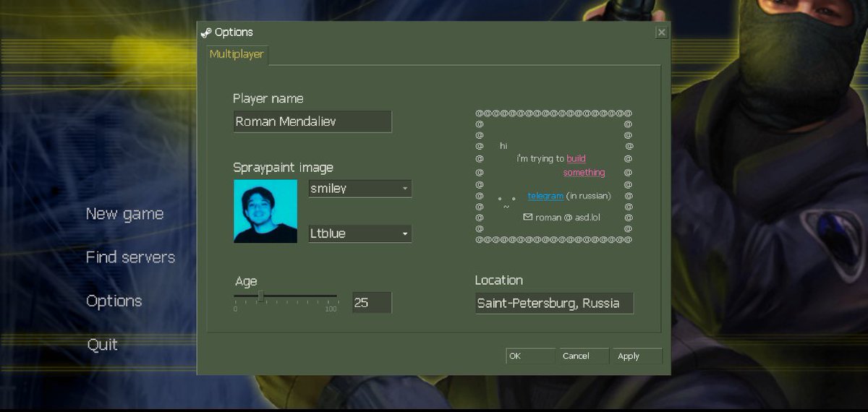Click the Apply button

(x=637, y=356)
